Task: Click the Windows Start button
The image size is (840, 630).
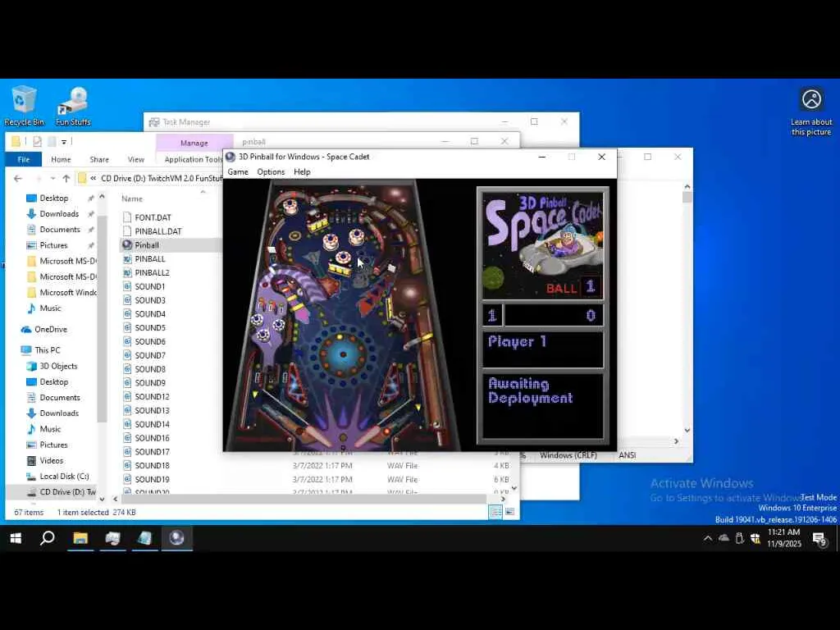Action: tap(16, 538)
